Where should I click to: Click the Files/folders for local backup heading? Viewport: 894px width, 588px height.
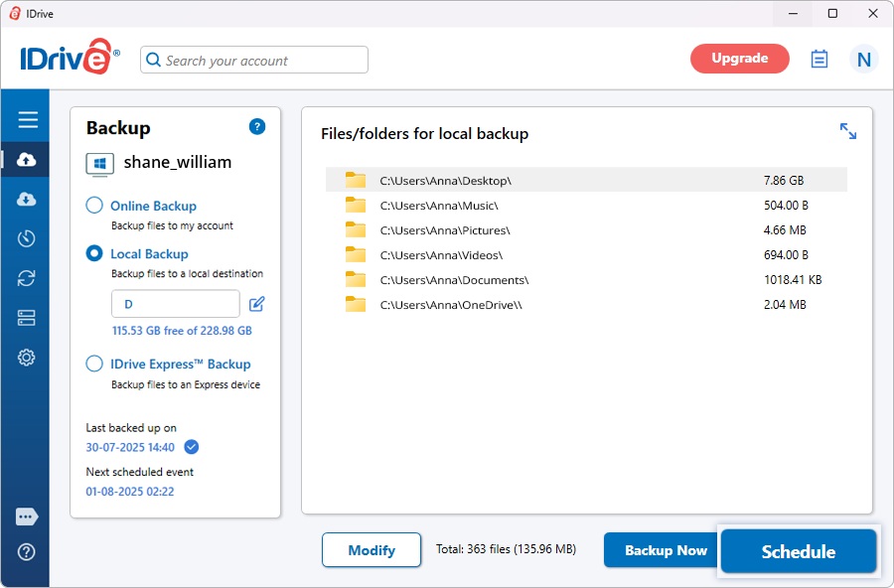click(424, 134)
